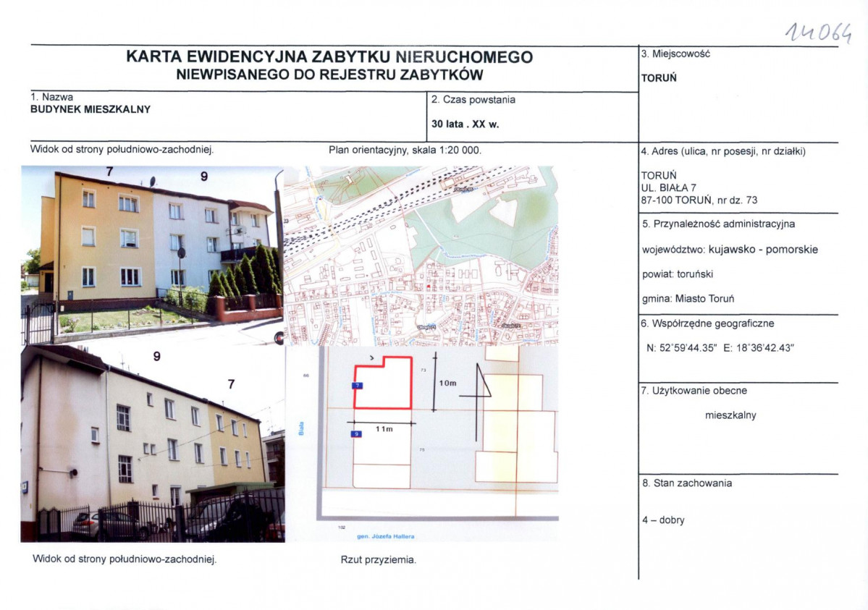Click the "gen. Józefa Hallera" street label

pos(385,536)
